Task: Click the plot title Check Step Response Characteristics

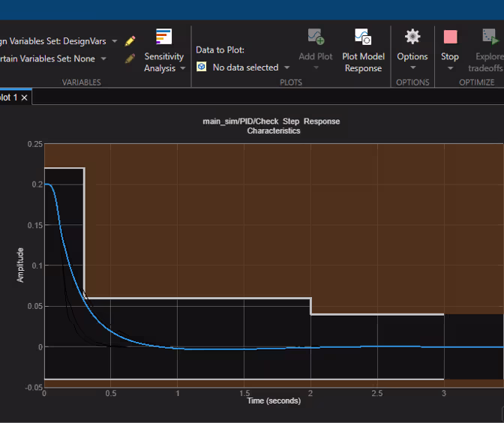Action: [x=271, y=126]
